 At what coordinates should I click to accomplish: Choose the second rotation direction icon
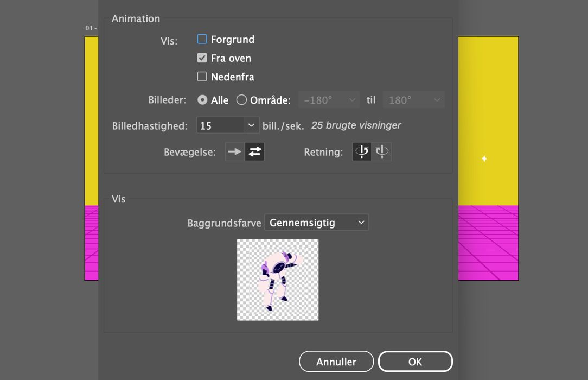(382, 151)
